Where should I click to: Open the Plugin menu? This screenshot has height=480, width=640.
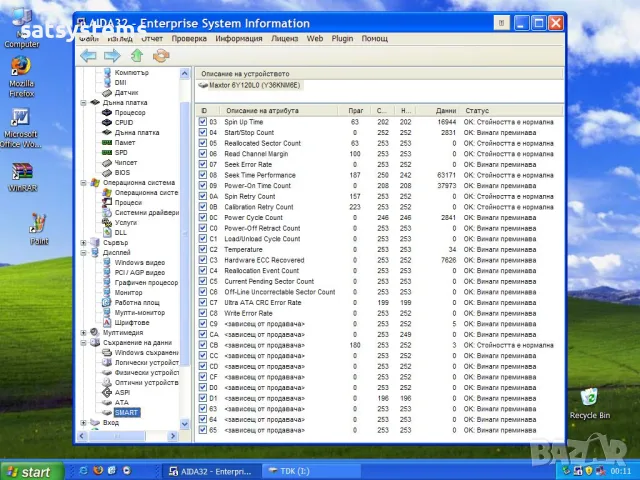(342, 39)
